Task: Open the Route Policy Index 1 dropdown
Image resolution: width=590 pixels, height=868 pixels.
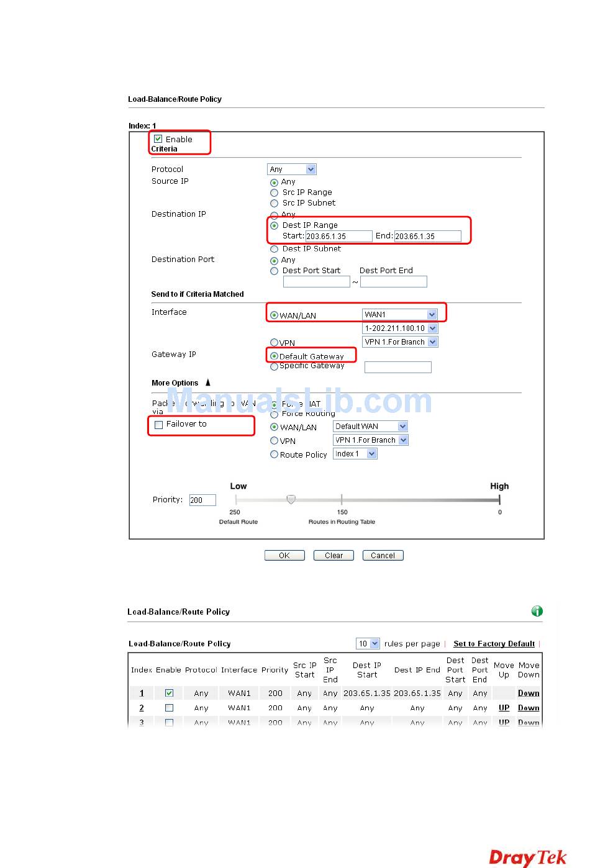Action: point(355,453)
